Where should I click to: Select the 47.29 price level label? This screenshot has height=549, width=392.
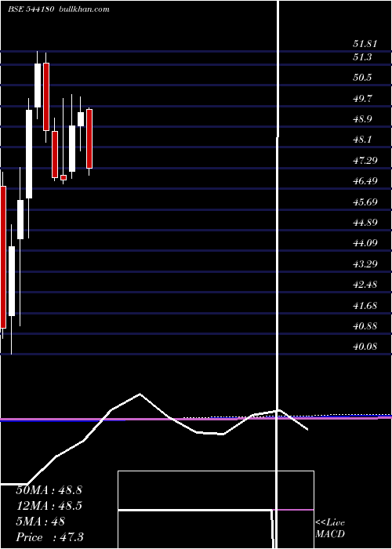[x=365, y=161]
